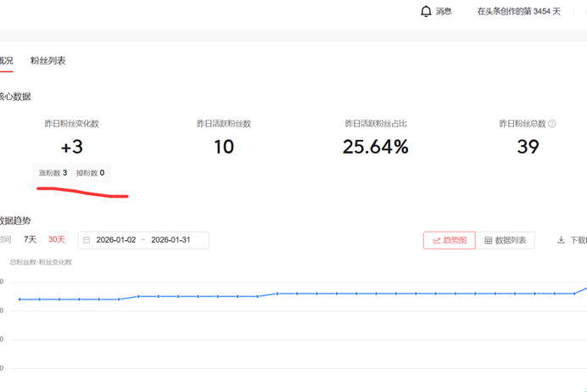587x392 pixels.
Task: Click the +3 fan change value
Action: pyautogui.click(x=71, y=147)
